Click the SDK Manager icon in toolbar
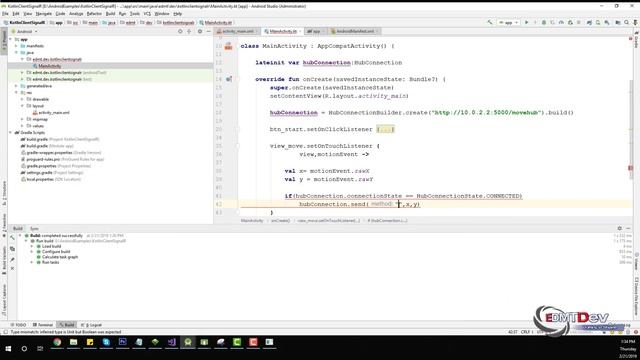640x360 pixels. point(607,22)
